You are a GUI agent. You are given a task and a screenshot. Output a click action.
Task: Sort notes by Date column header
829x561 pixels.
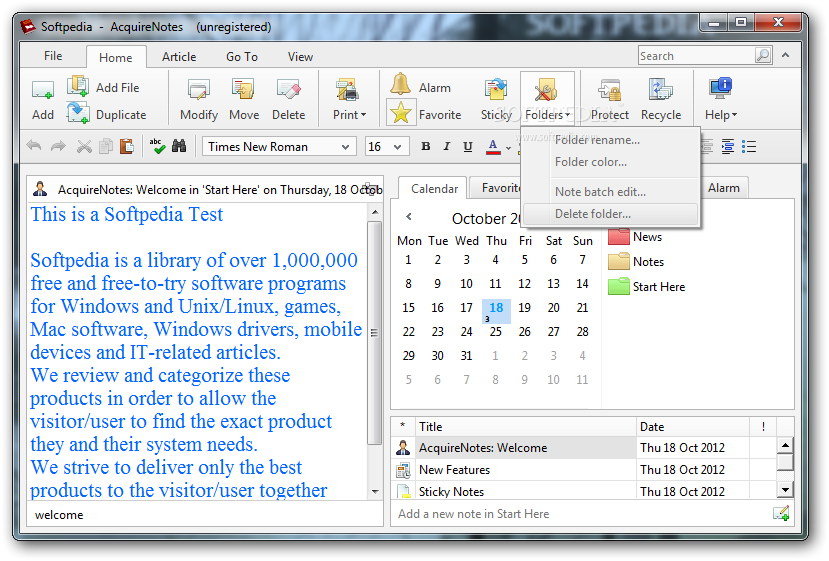tap(693, 426)
